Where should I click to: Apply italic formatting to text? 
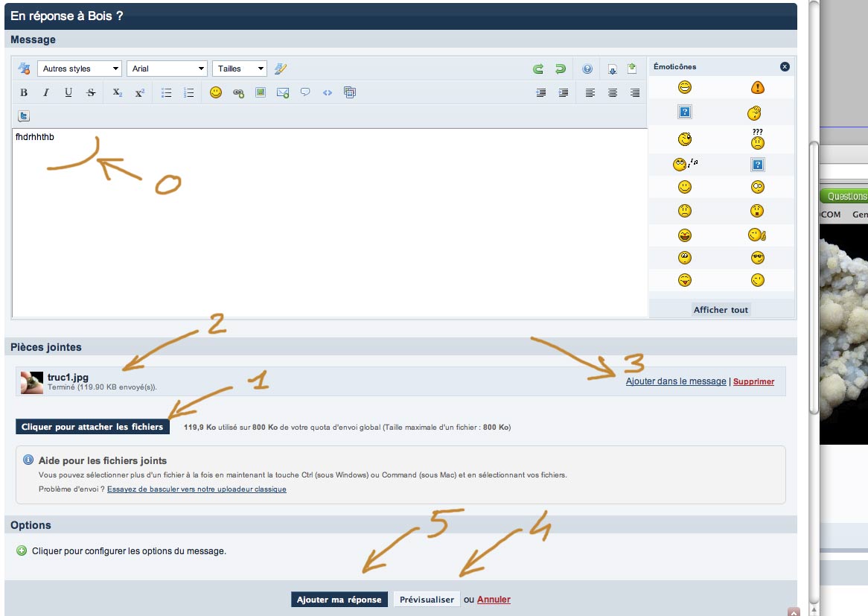point(46,93)
